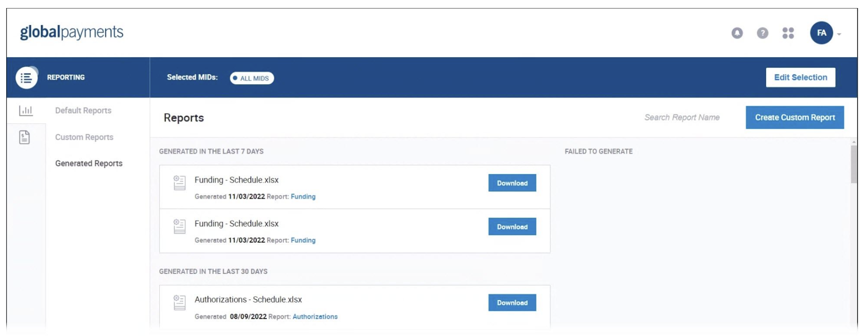Viewport: 868px width, 336px height.
Task: Click the first Funding - Schedule.xlsx file icon
Action: pos(180,183)
